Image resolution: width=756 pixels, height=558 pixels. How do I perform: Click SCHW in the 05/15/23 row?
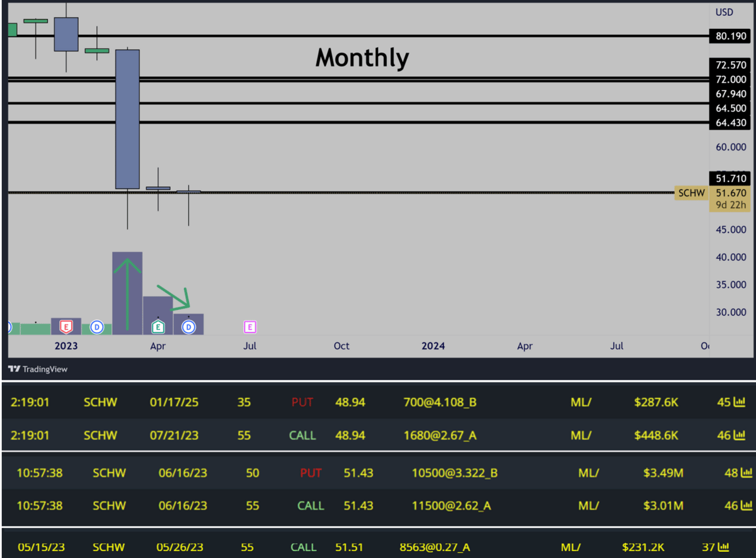click(x=108, y=547)
